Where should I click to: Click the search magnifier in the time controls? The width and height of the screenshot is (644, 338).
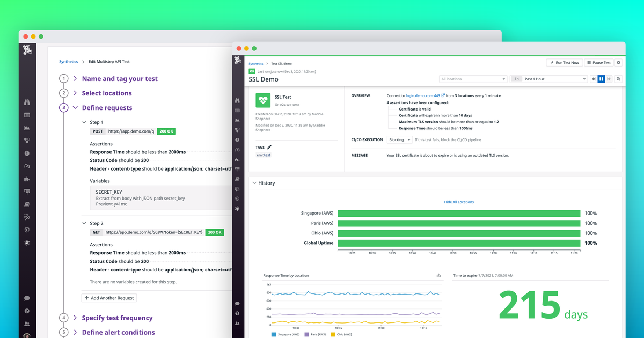point(618,79)
